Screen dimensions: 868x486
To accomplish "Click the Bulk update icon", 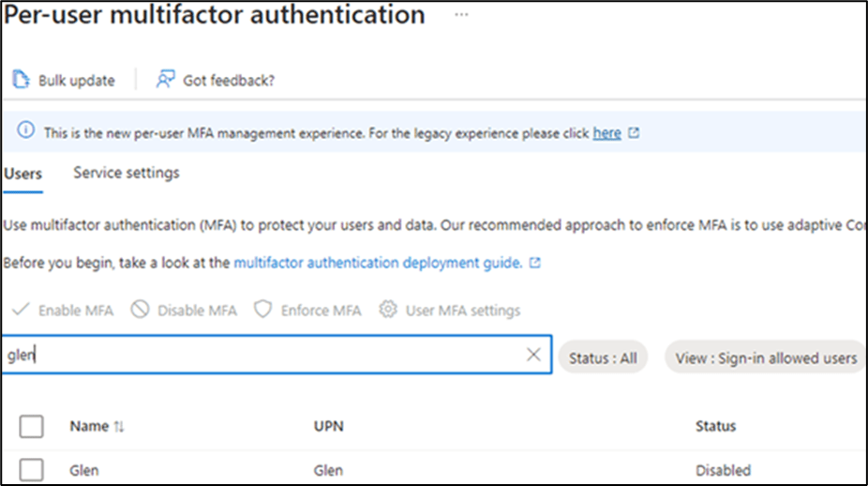I will pyautogui.click(x=21, y=80).
